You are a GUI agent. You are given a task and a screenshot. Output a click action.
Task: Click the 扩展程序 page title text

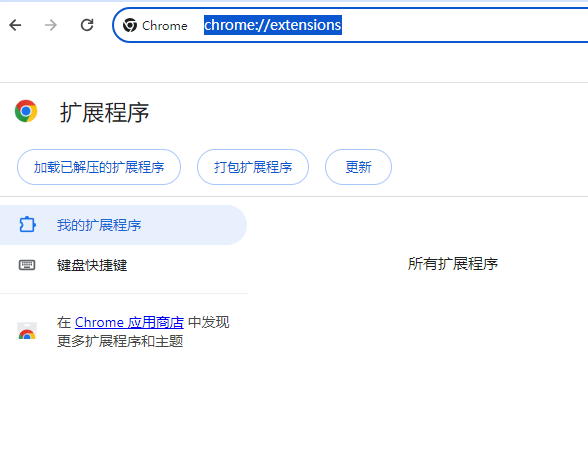coord(105,112)
